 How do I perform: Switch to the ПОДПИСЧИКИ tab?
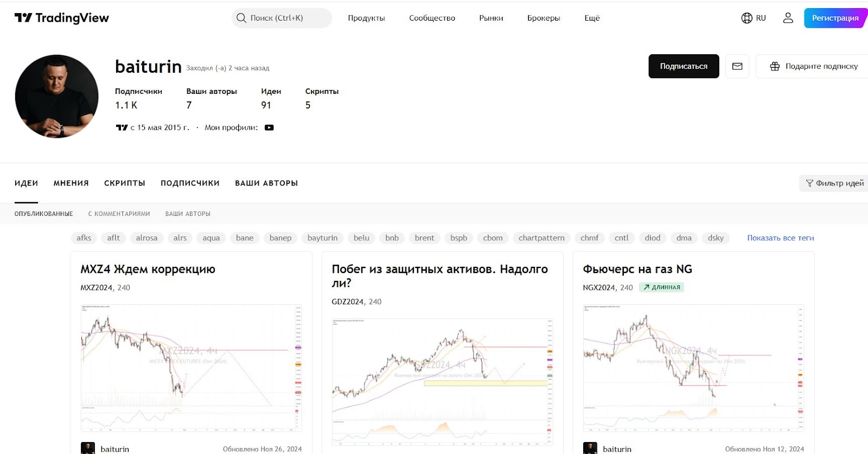click(190, 183)
